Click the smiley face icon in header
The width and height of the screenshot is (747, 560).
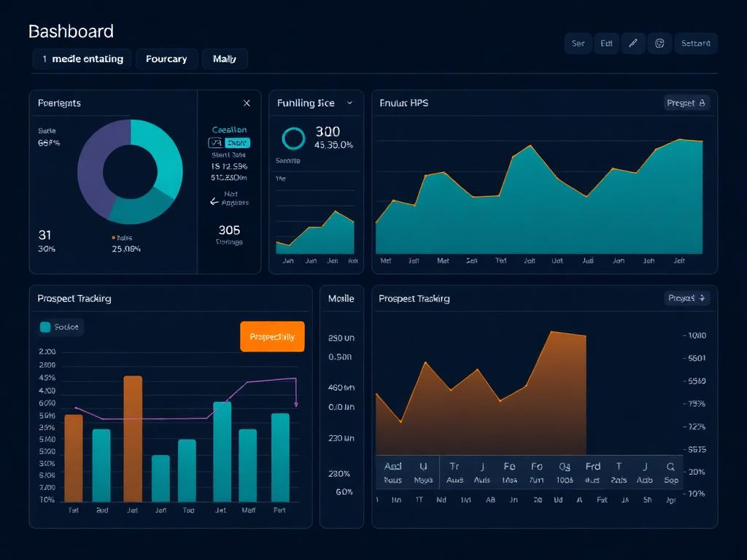tap(659, 43)
